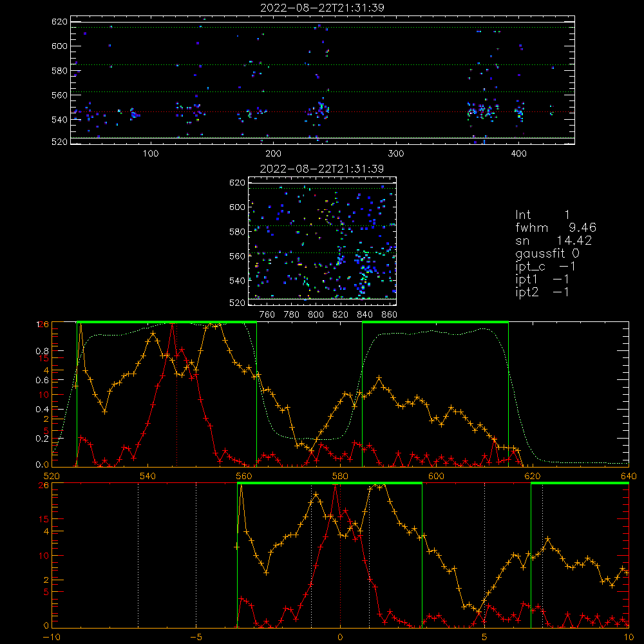Click the long green bar atop bottom plot
This screenshot has height=644, width=644.
click(x=330, y=484)
